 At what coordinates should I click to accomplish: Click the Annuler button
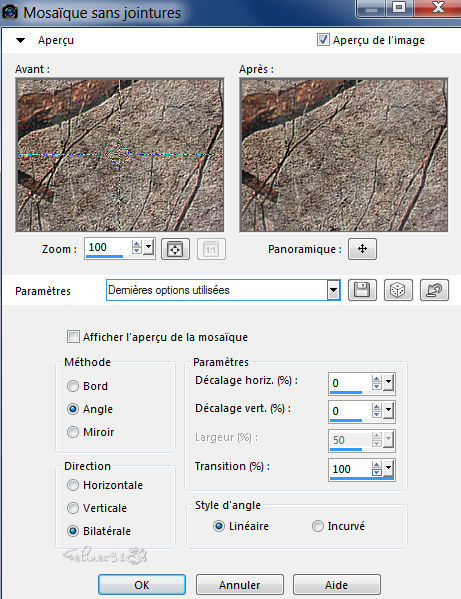(239, 585)
